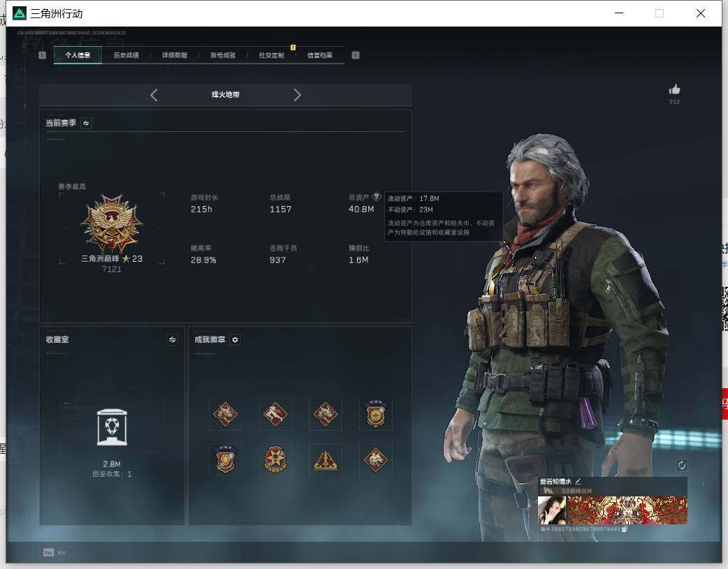Click the 三角洲巅峰 rank emblem

pyautogui.click(x=111, y=223)
